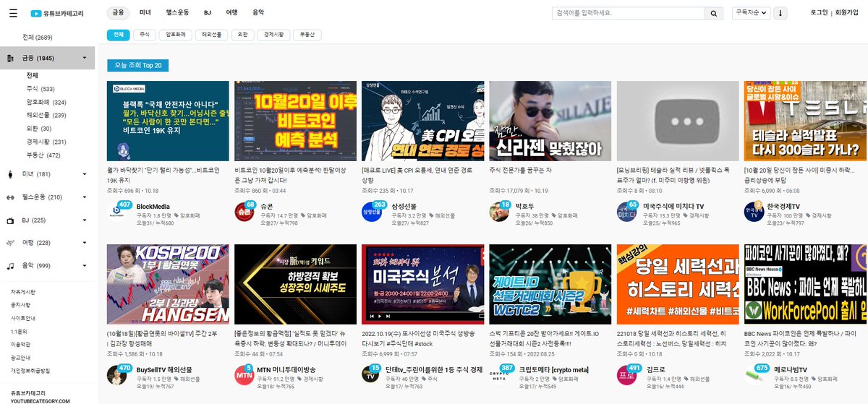Click the search magnifier button
Image resolution: width=868 pixels, height=404 pixels.
tap(714, 13)
